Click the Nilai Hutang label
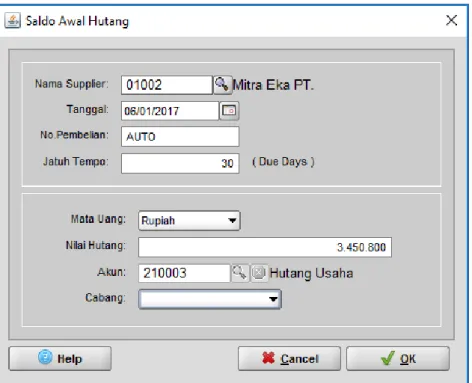 click(96, 246)
